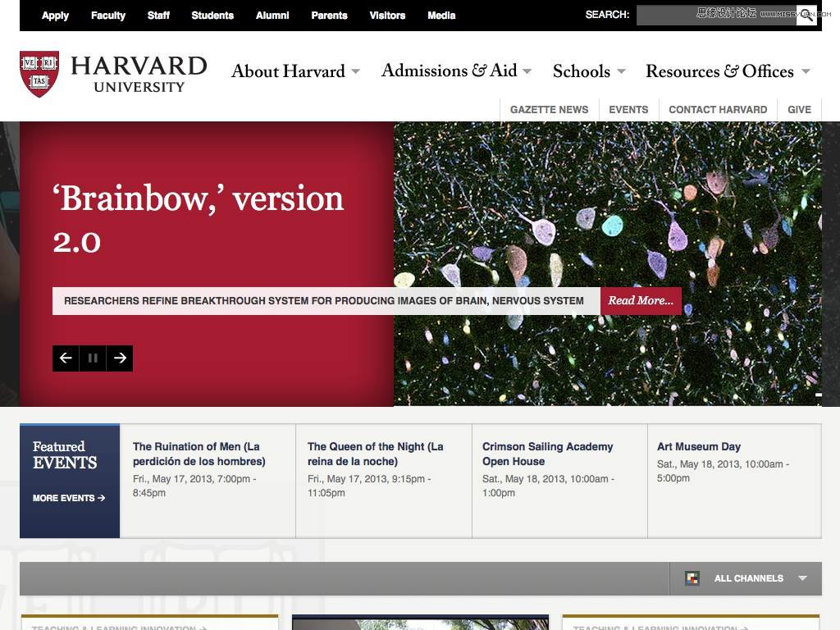Click into the search input field
The image size is (840, 630).
pos(716,16)
